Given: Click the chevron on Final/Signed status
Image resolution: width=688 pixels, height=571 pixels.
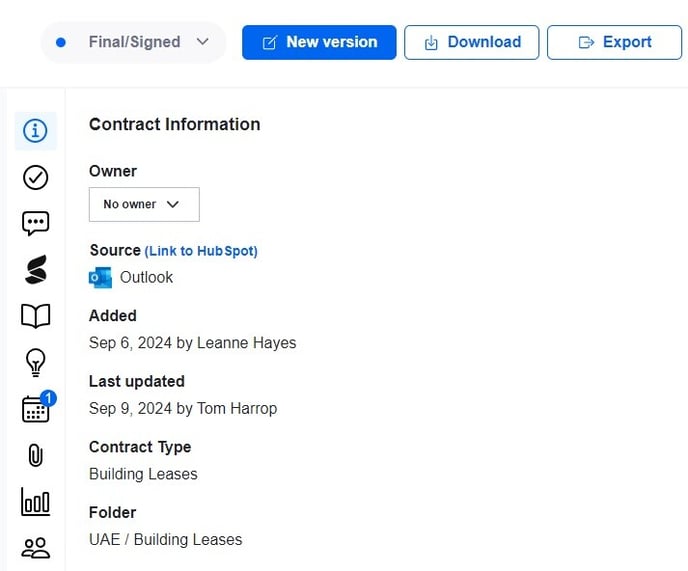Looking at the screenshot, I should tap(203, 42).
